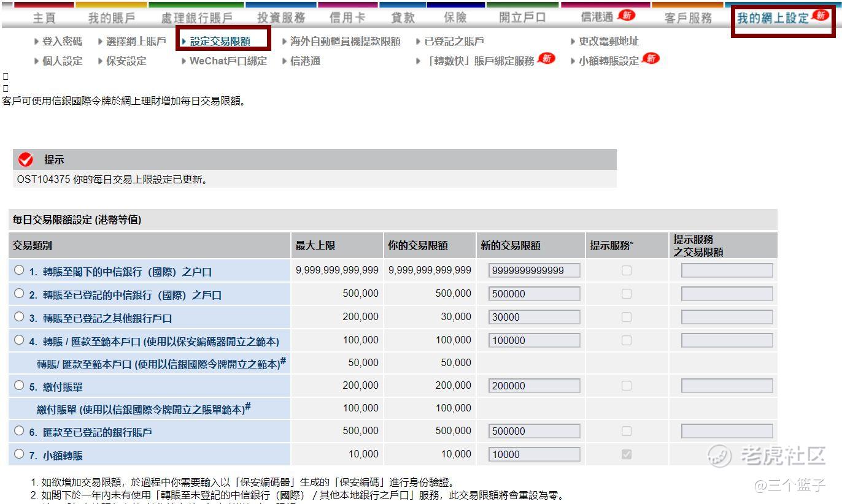Screen dimensions: 842x504
Task: Click the 新 badge beside 小額轉賬設定
Action: click(x=650, y=59)
